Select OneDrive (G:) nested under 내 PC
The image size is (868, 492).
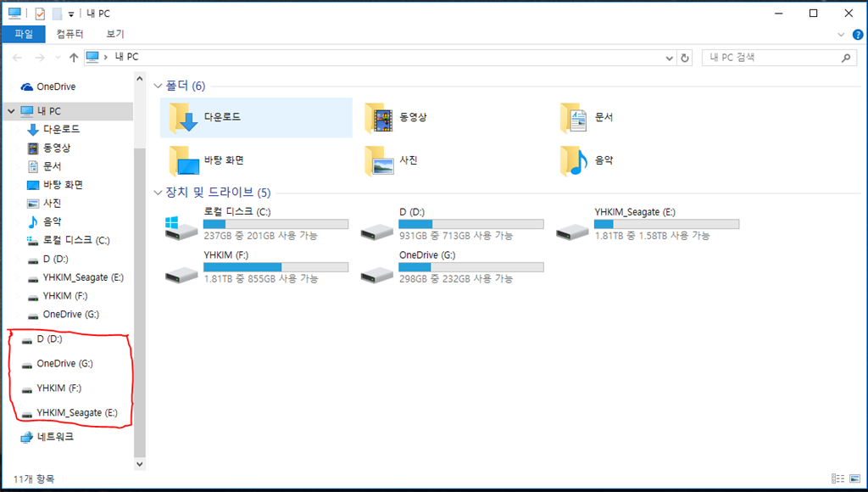pyautogui.click(x=63, y=315)
